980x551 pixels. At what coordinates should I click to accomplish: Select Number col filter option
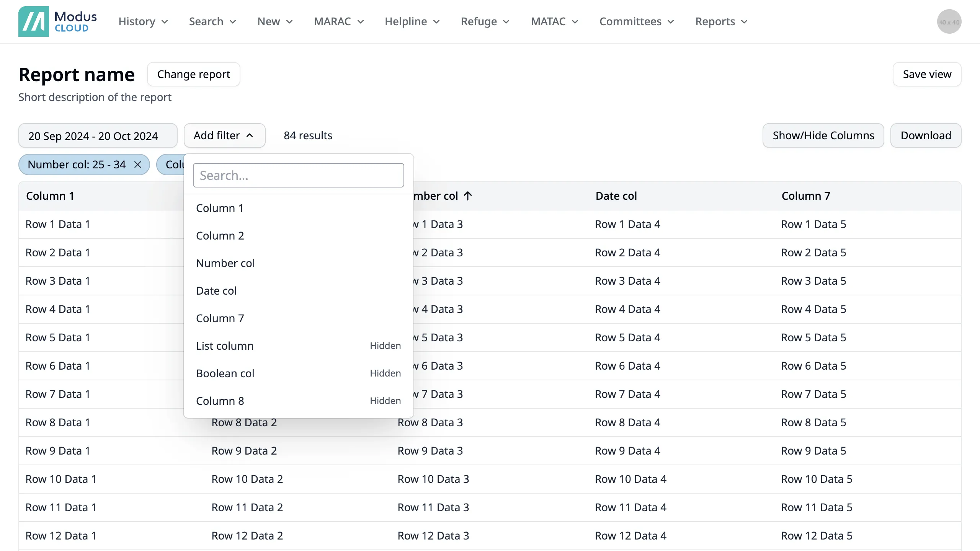coord(225,263)
